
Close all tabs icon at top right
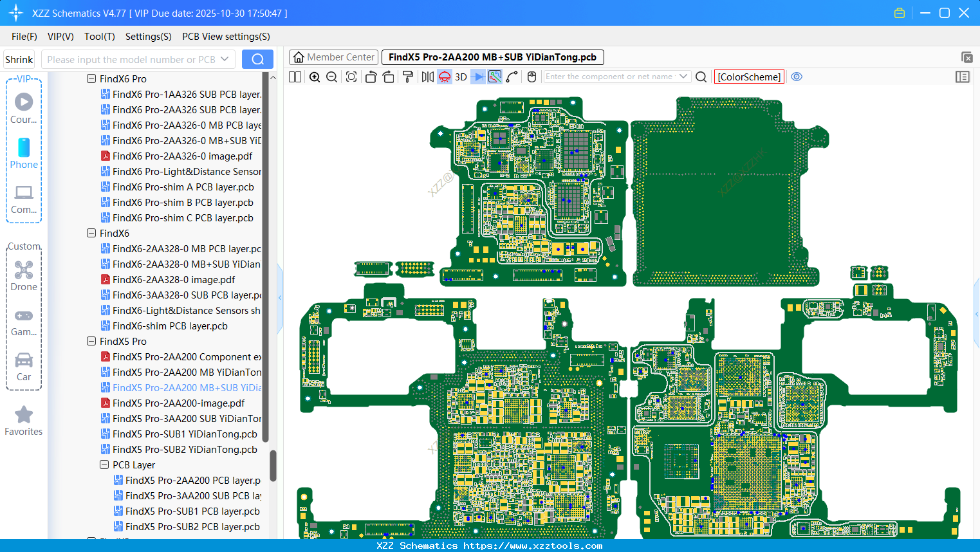[966, 57]
